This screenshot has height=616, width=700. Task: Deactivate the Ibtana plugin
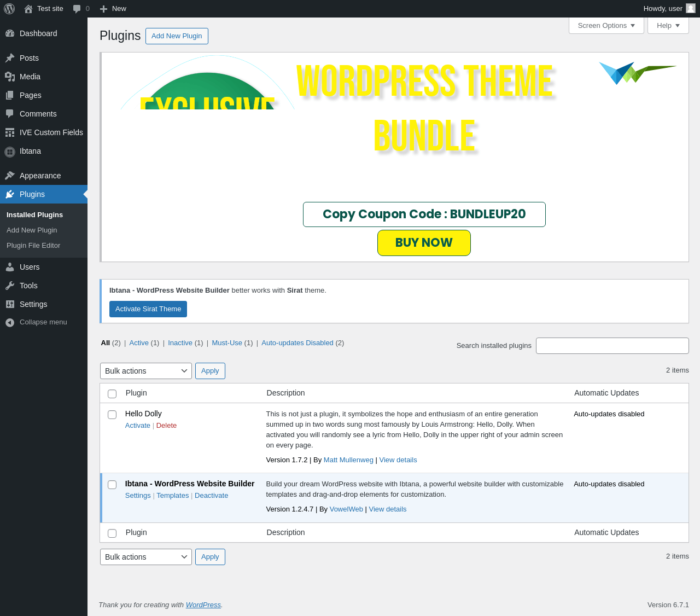point(212,496)
